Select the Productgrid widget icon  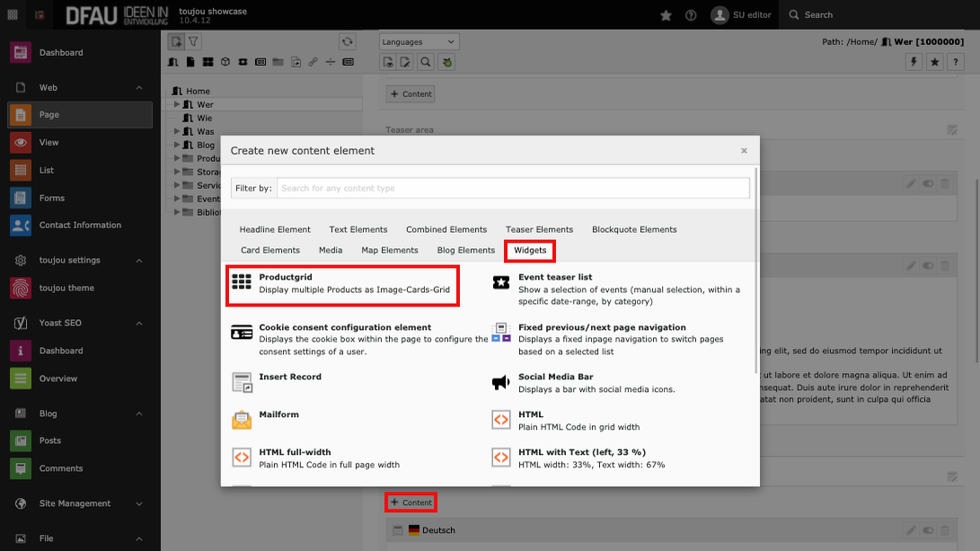pos(242,282)
